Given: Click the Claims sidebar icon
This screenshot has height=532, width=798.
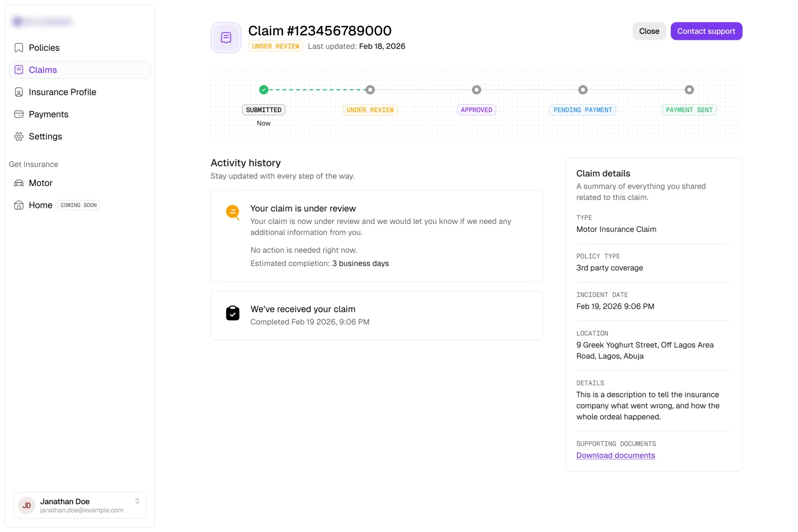Looking at the screenshot, I should [19, 70].
